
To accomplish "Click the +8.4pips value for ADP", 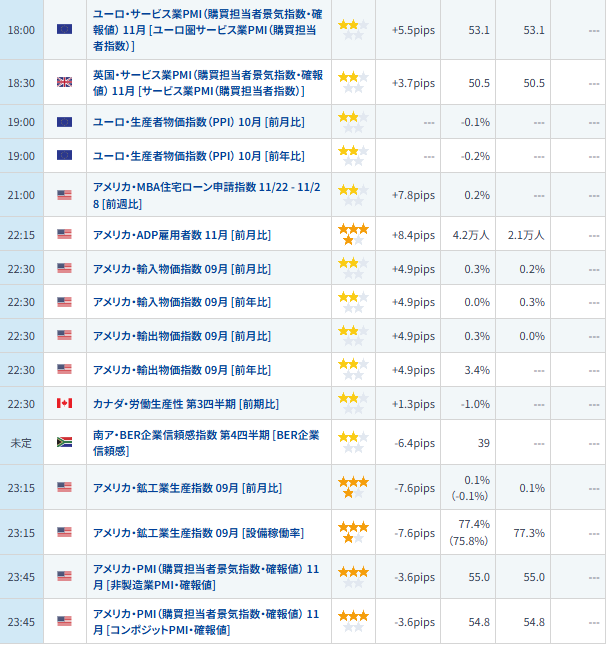I will click(413, 235).
